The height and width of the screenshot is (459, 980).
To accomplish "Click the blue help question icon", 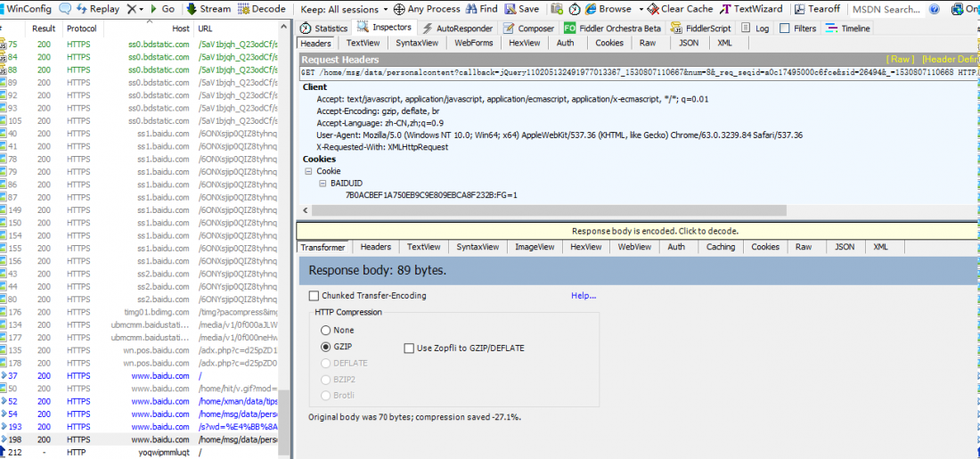I will click(935, 10).
